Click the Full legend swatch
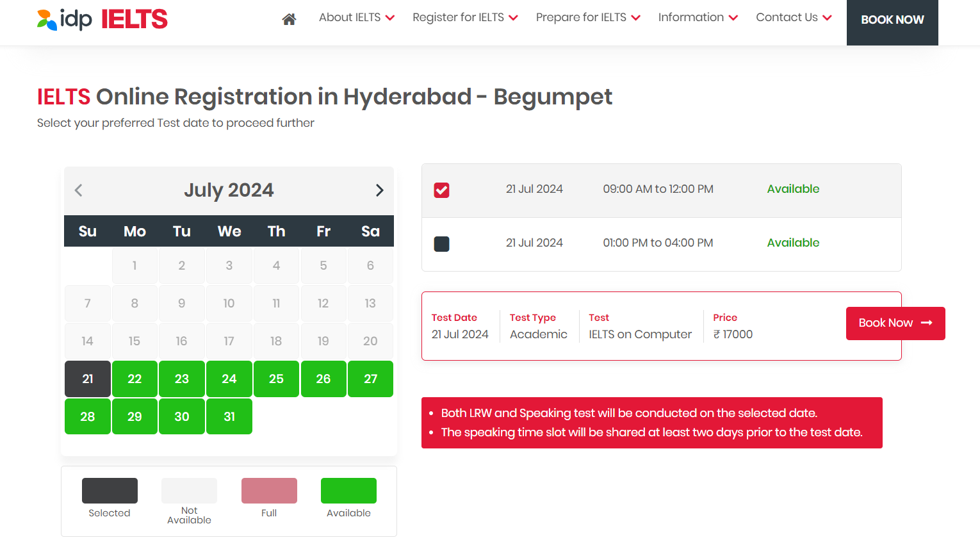Screen dimensions: 980x549 tap(269, 491)
